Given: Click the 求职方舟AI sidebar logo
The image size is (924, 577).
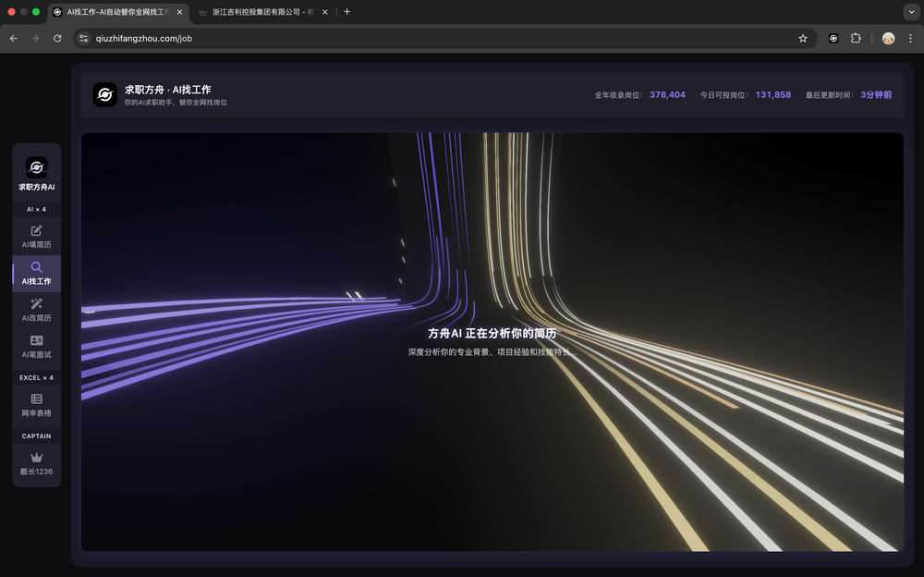Looking at the screenshot, I should pyautogui.click(x=37, y=166).
